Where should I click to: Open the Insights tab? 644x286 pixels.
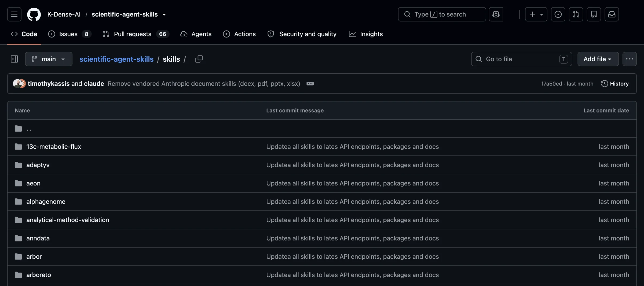pyautogui.click(x=365, y=34)
